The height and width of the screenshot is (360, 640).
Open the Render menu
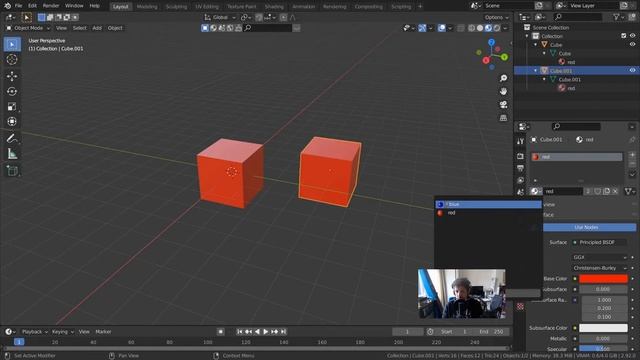[51, 6]
